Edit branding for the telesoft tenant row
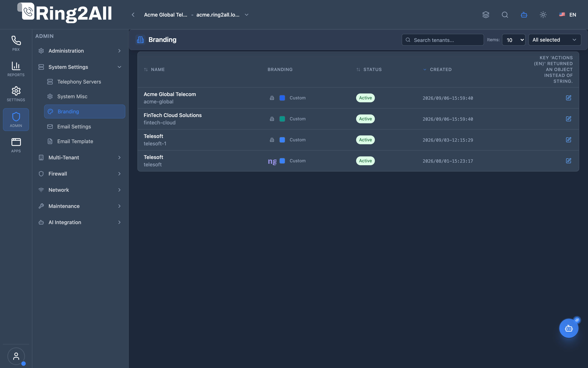Image resolution: width=588 pixels, height=368 pixels. (569, 161)
